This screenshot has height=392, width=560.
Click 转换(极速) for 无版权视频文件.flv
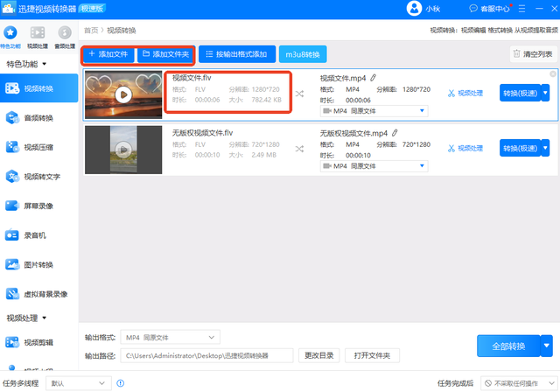pos(520,148)
